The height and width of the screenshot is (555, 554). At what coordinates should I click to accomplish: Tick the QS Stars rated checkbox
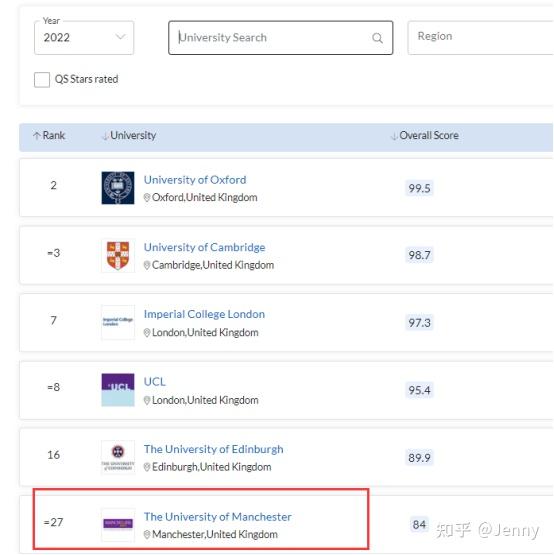pyautogui.click(x=42, y=79)
